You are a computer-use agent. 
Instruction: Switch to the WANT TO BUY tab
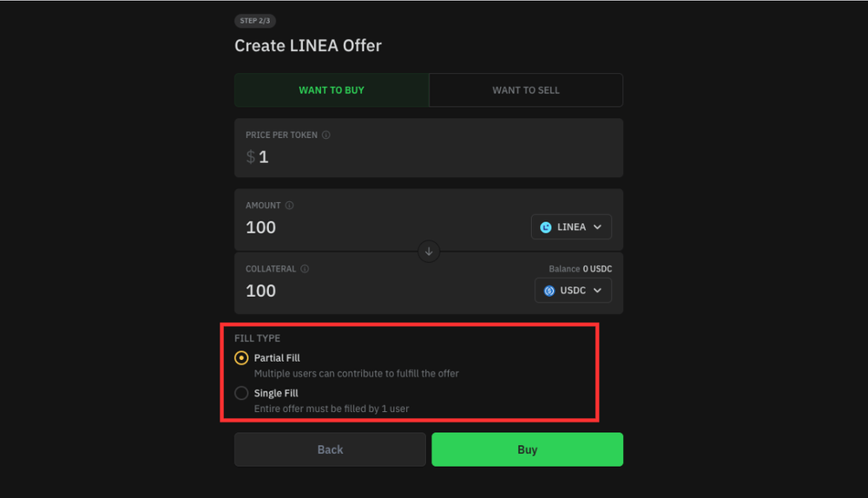coord(332,90)
